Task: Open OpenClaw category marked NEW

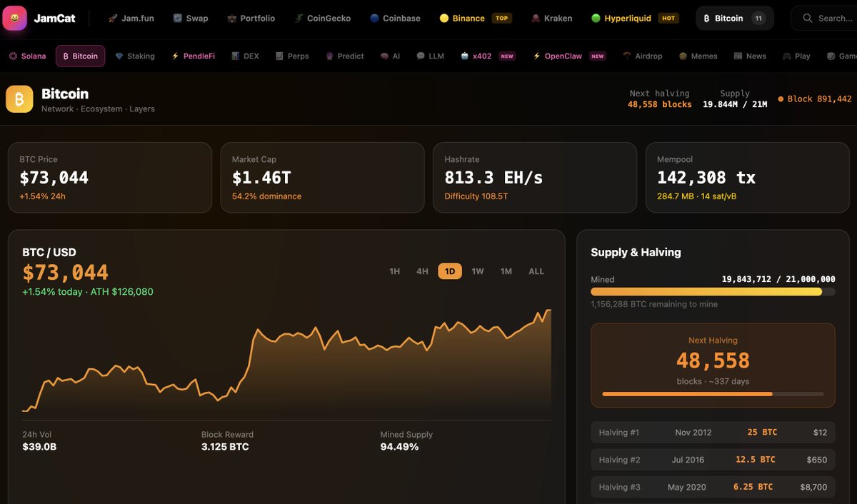Action: point(569,56)
